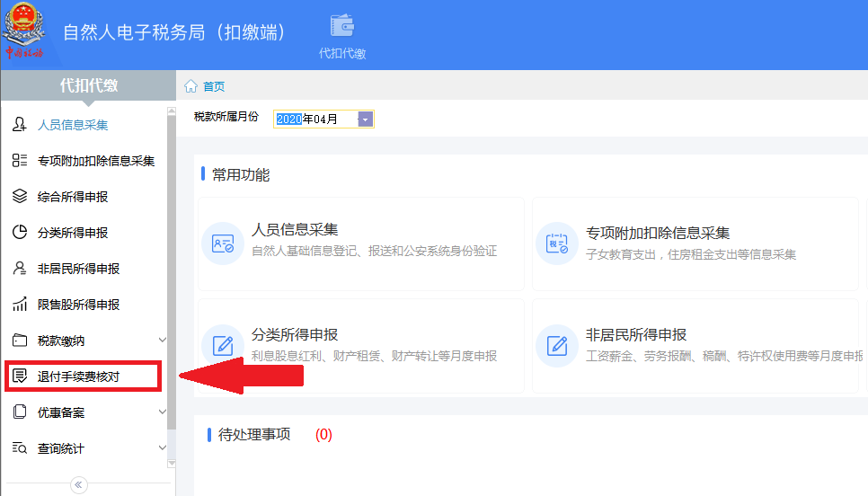Open 综合所得申报 layers icon in sidebar

click(20, 197)
